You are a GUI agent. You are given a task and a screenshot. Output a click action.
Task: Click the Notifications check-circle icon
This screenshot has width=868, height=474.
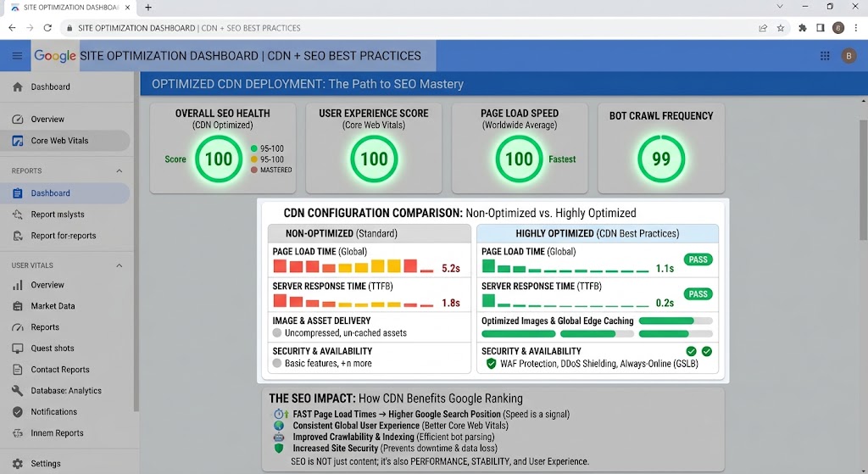[18, 412]
